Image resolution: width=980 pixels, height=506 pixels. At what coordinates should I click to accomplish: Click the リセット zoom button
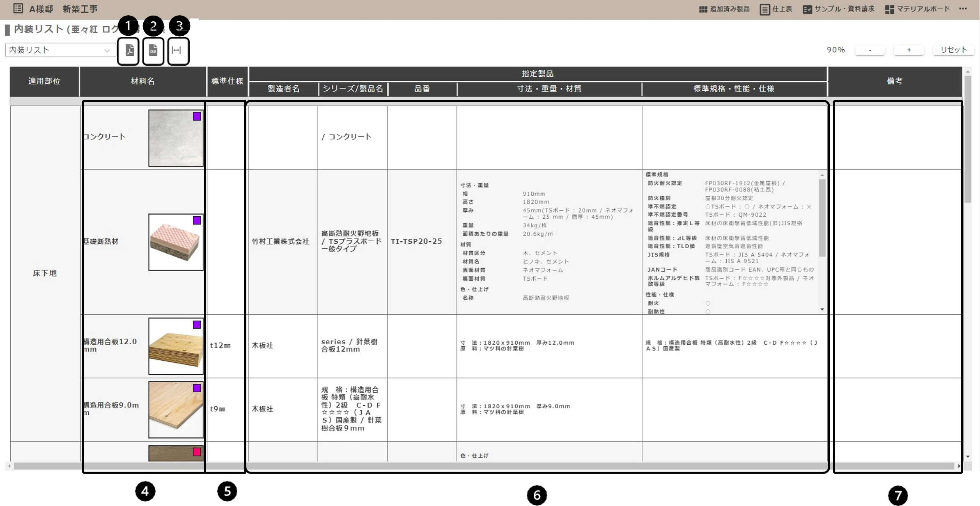coord(953,50)
